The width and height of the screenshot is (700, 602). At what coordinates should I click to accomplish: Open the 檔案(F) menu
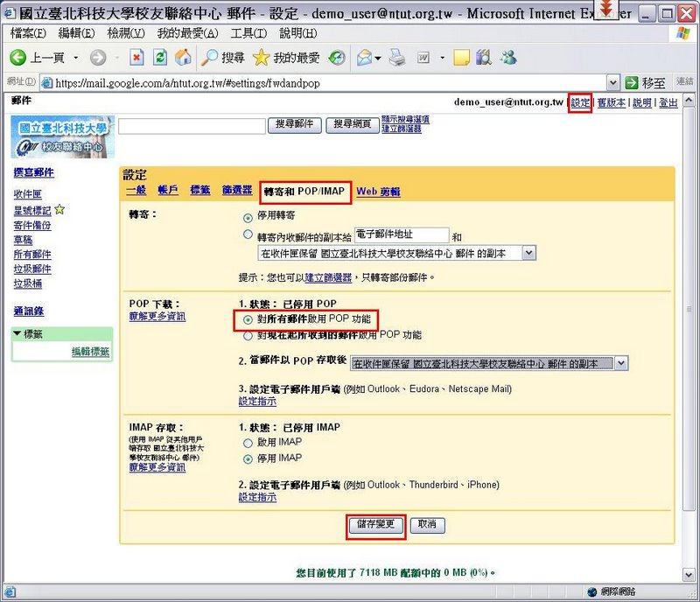point(28,33)
